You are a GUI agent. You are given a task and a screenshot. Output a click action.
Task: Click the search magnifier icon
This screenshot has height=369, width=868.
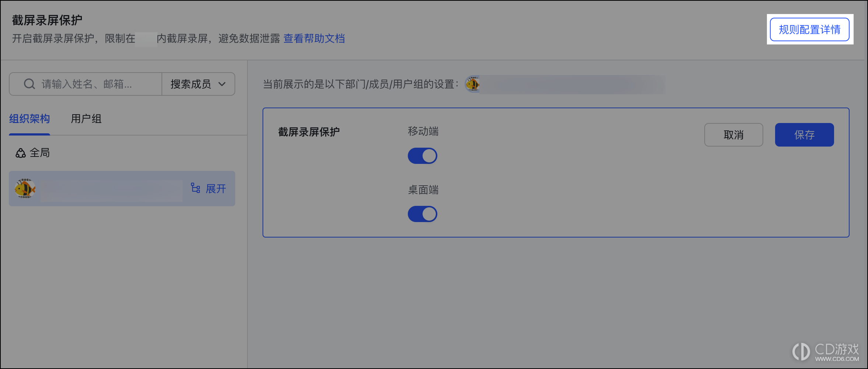point(29,84)
